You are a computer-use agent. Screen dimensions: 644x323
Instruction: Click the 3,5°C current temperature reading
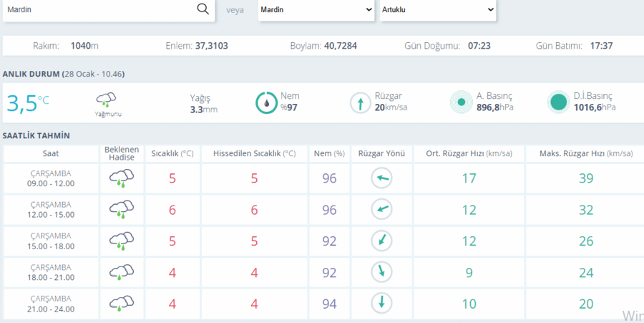28,103
